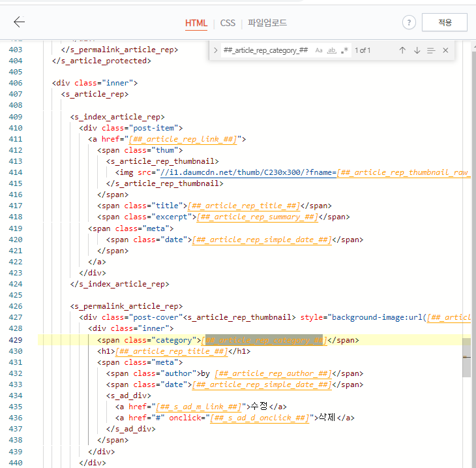Click [##_s_ad_d_onclick_##] variable

[x=260, y=418]
